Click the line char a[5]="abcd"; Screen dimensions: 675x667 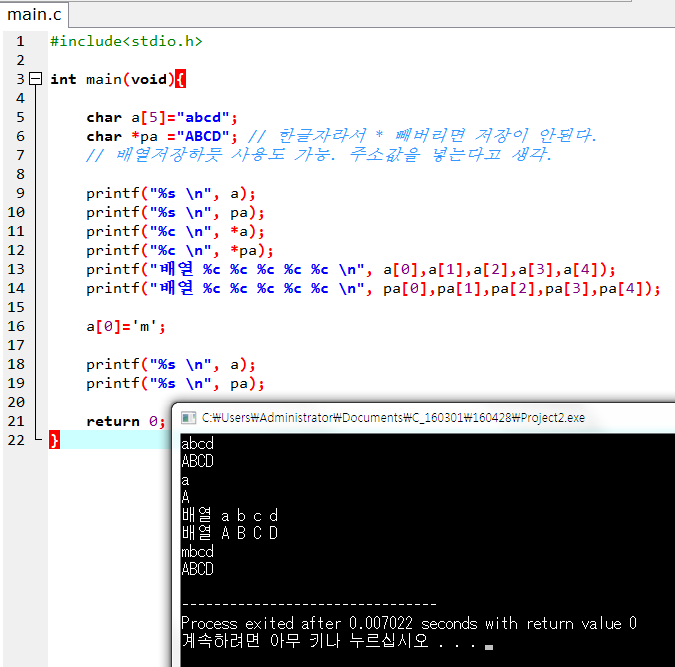[162, 118]
